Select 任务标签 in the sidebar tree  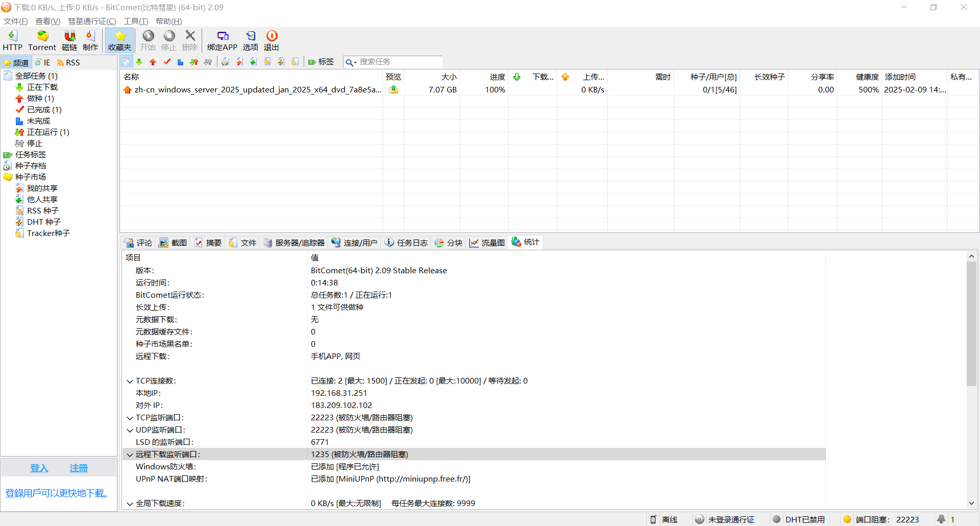(31, 154)
